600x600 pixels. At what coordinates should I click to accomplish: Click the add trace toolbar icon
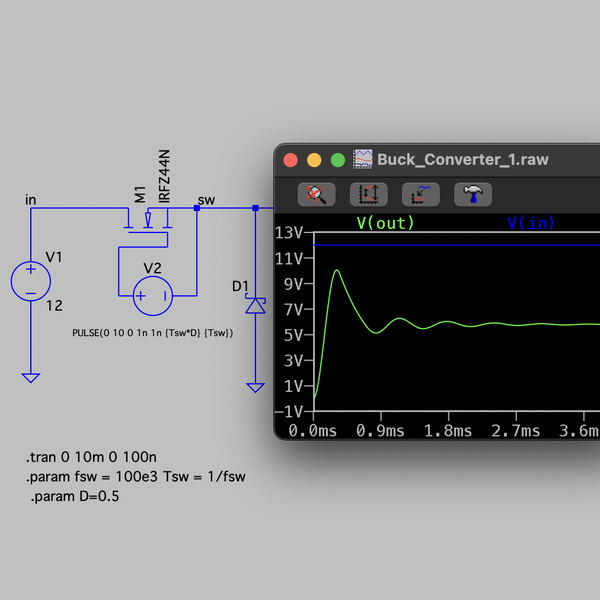click(x=421, y=194)
